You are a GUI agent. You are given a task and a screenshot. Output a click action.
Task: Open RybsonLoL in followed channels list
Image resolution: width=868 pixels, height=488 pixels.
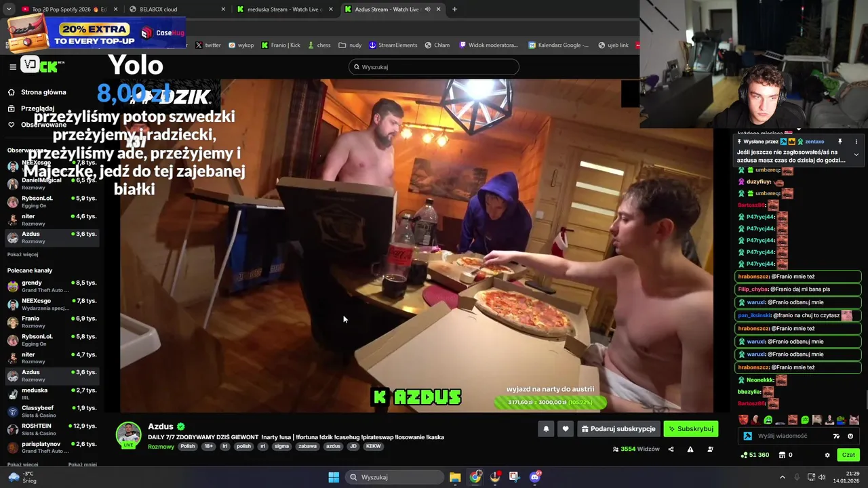tap(51, 201)
